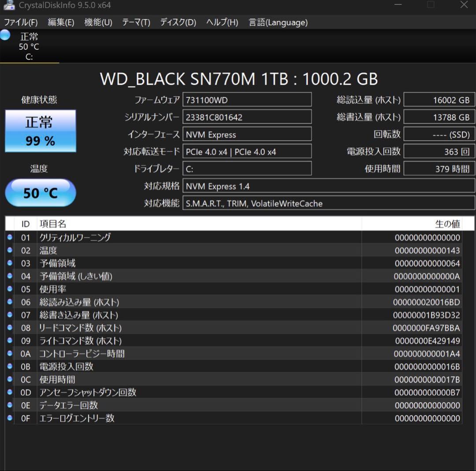Open the 言語(Language) dropdown menu
Viewport: 476px width, 471px height.
(278, 22)
